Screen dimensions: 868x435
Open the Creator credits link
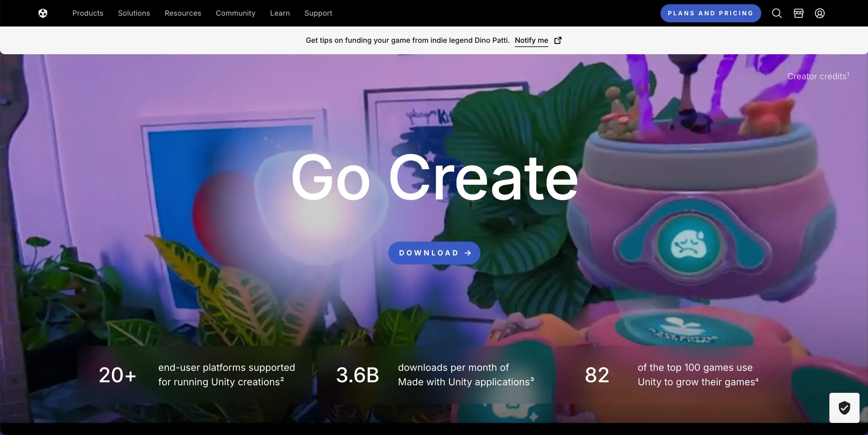tap(818, 77)
